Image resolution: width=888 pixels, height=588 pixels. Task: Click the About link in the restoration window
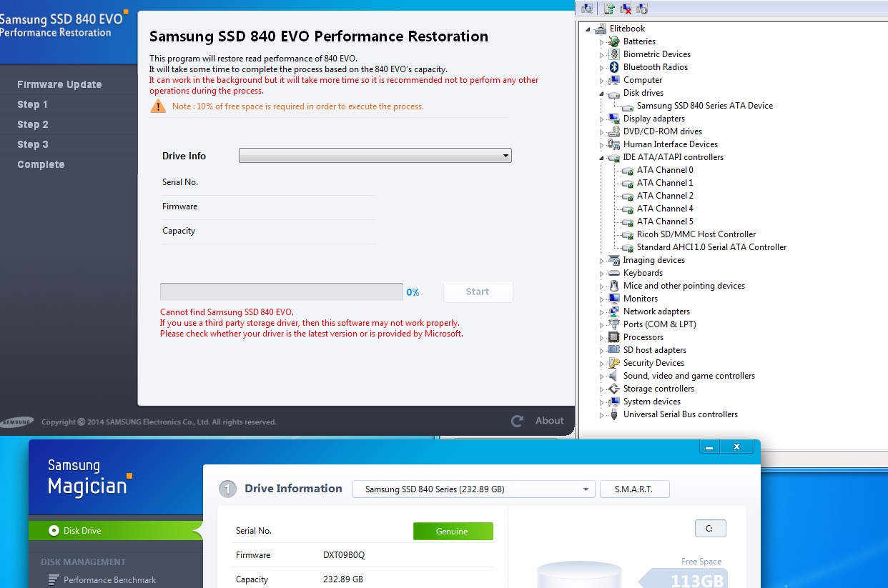550,421
